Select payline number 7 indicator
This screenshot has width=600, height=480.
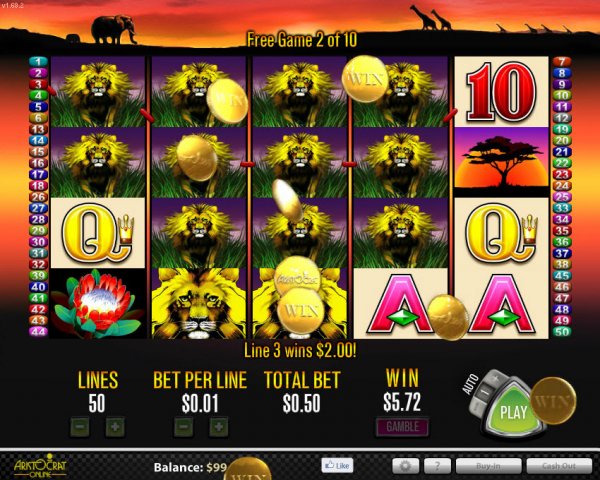562,61
